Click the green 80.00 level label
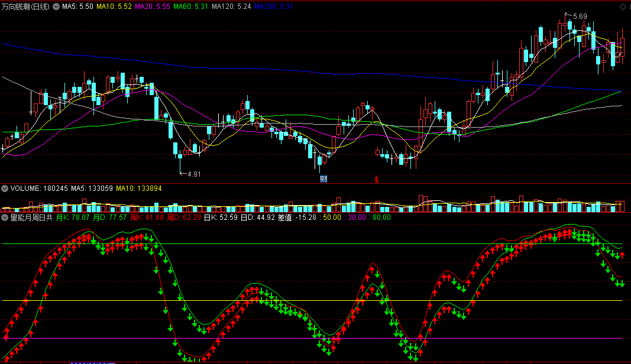Image resolution: width=631 pixels, height=364 pixels. [381, 217]
